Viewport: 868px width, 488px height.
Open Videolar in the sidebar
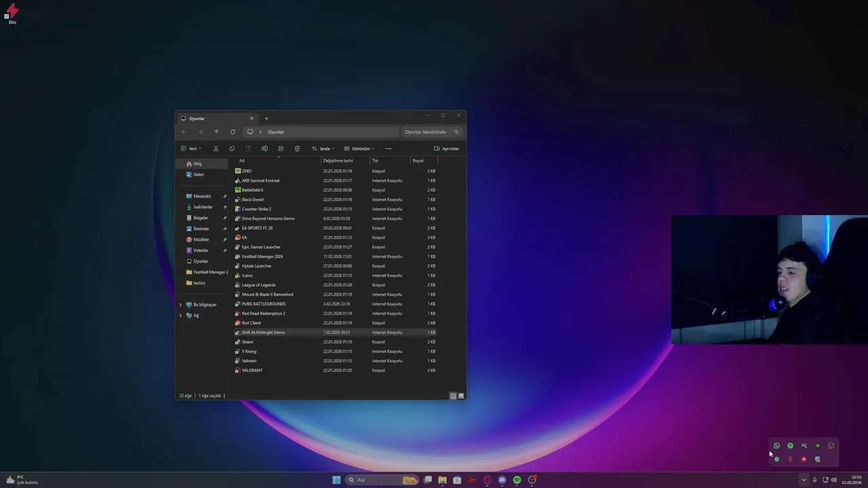click(x=202, y=250)
